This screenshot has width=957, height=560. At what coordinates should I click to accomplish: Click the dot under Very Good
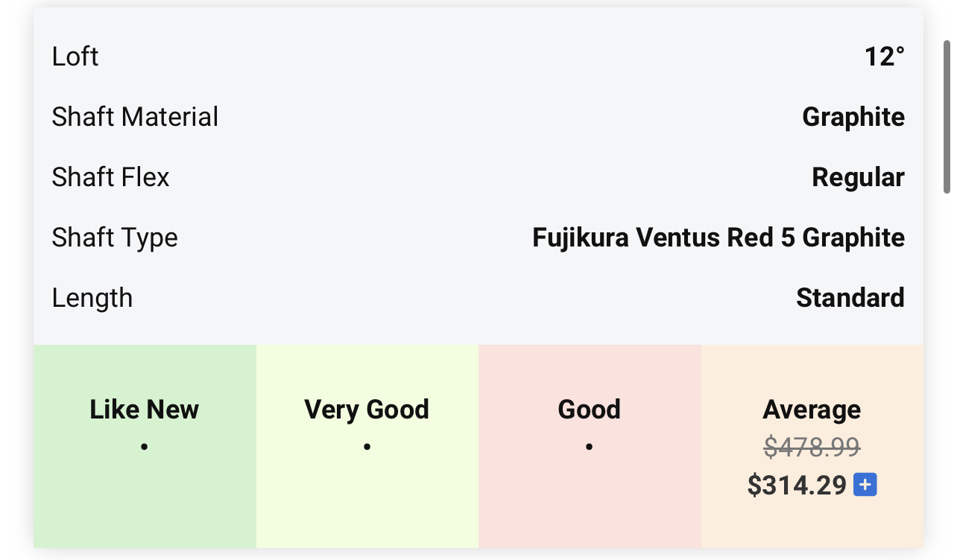(x=367, y=448)
